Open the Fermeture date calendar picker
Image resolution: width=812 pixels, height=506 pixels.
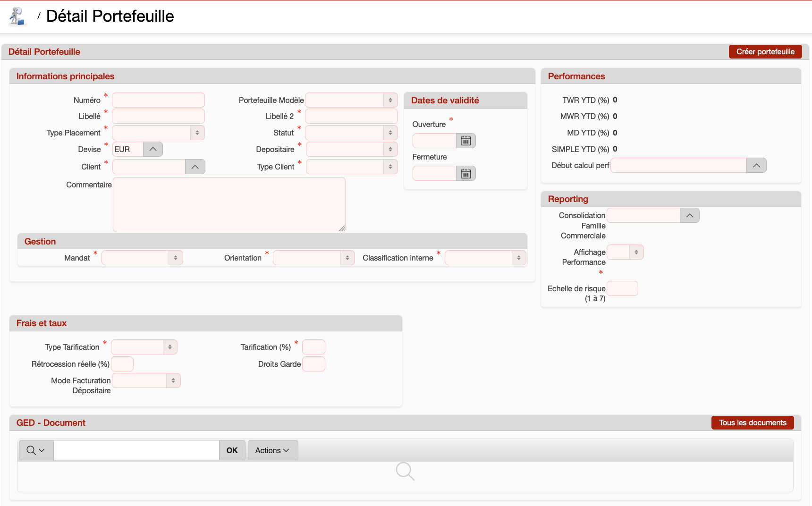coord(465,174)
